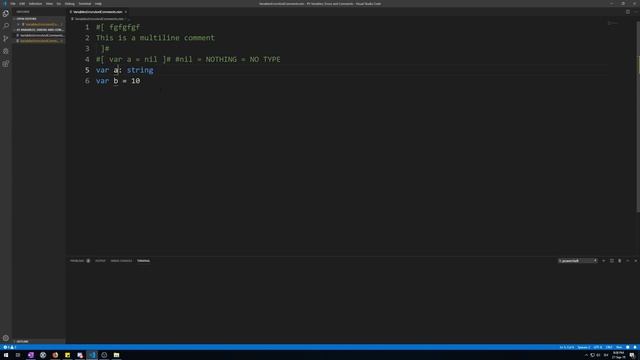Click line number 3 in the gutter
This screenshot has width=640, height=360.
tap(87, 49)
